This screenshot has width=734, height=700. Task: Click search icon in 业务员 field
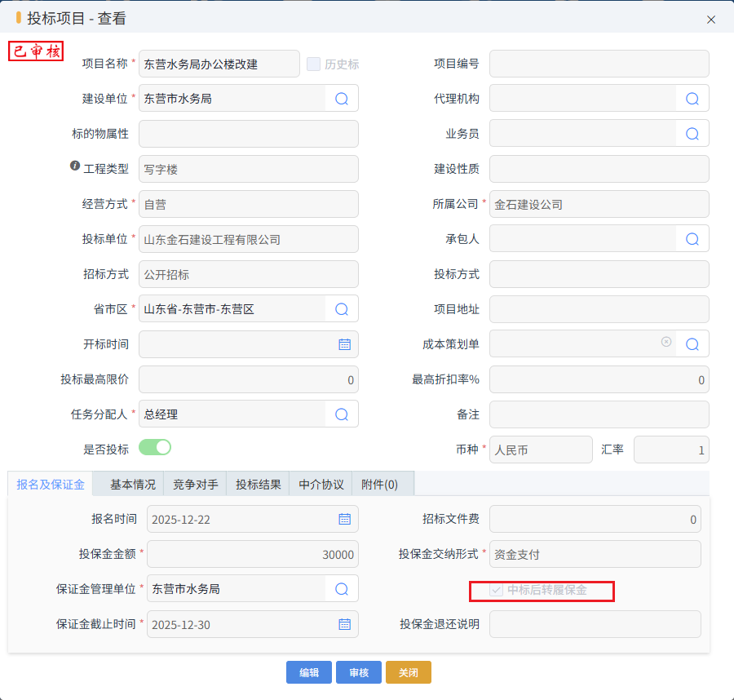pyautogui.click(x=692, y=134)
